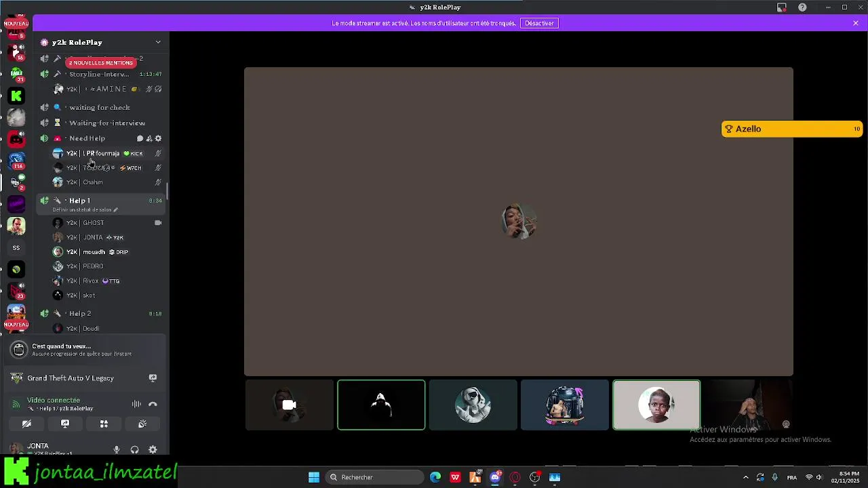Open Opera GX from the taskbar

click(x=515, y=477)
